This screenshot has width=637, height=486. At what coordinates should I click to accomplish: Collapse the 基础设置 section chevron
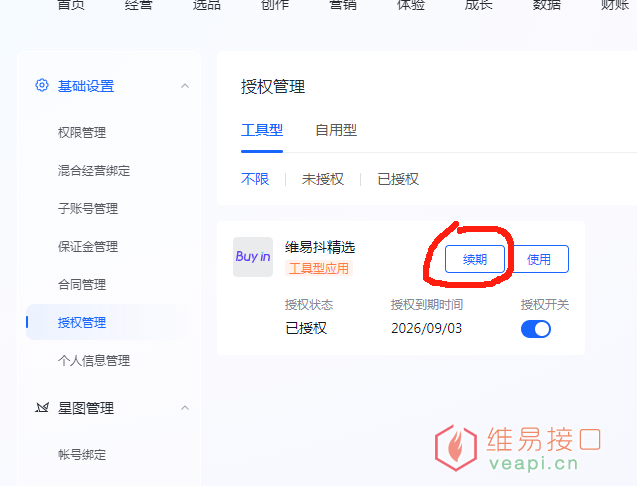click(x=185, y=86)
